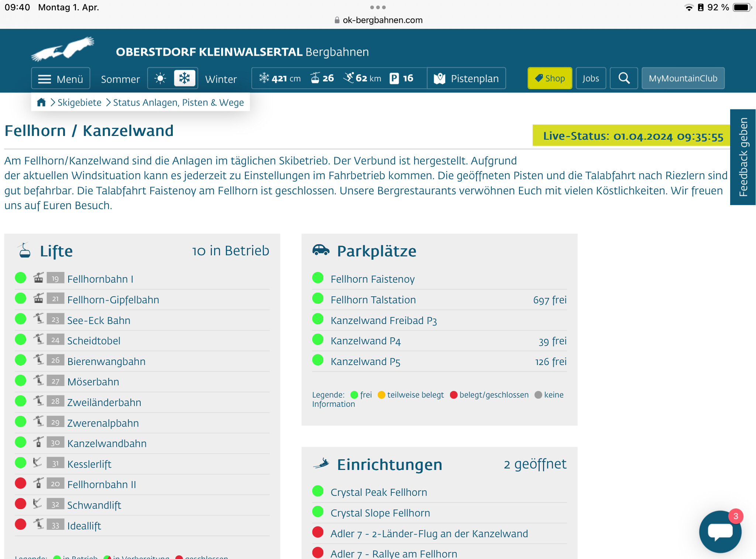Click the yellow Shop button
756x559 pixels.
tap(550, 78)
